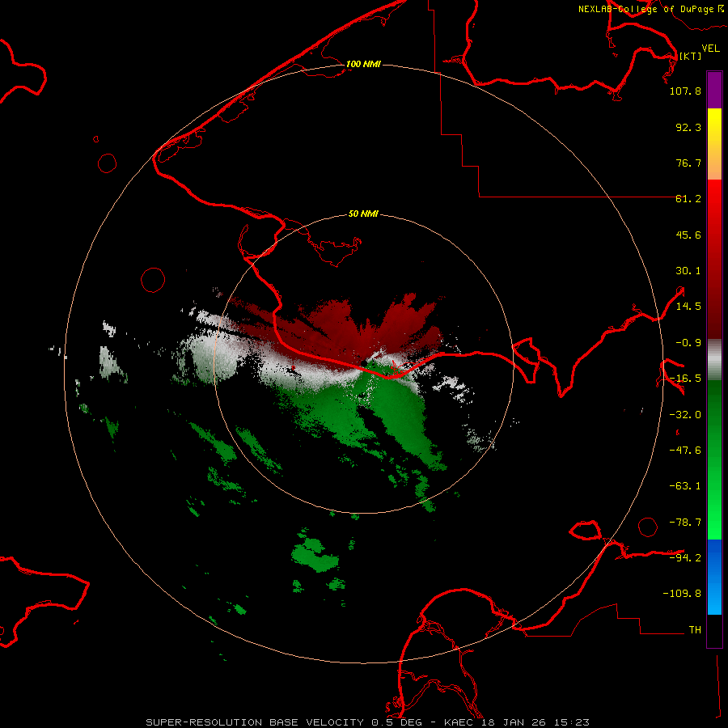Screen dimensions: 728x728
Task: Click the -109.8 legend value
Action: point(682,594)
